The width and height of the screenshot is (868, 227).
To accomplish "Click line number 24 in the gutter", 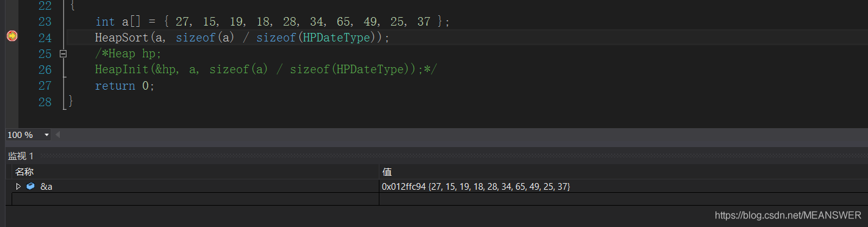I will point(45,38).
